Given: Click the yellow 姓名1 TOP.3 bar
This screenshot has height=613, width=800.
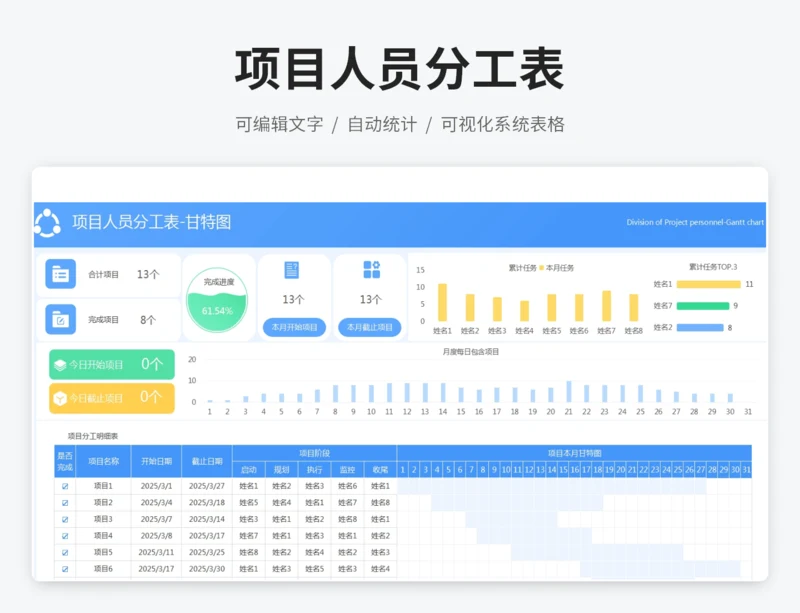Looking at the screenshot, I should [x=709, y=284].
